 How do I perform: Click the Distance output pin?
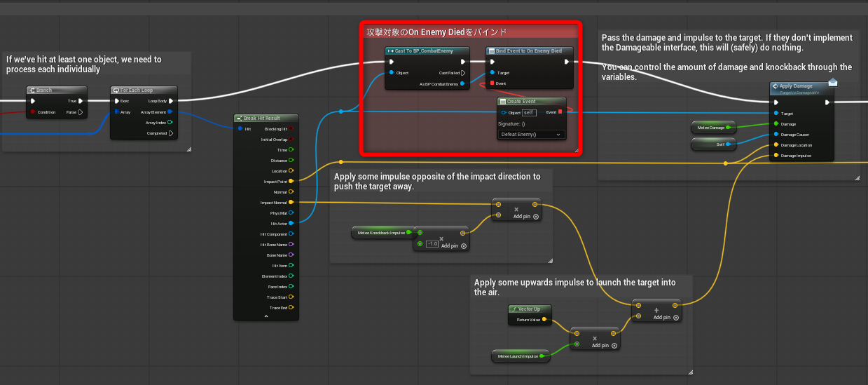[291, 161]
